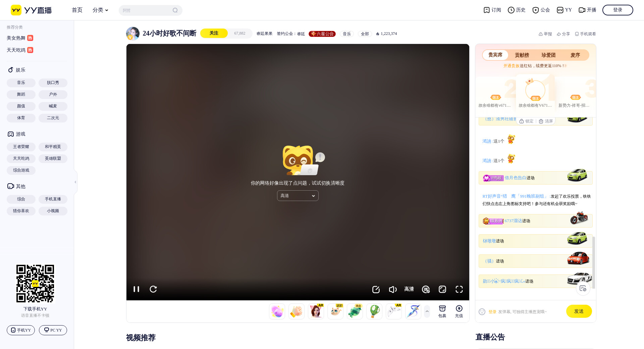
Task: Open 充值 recharge
Action: (459, 311)
